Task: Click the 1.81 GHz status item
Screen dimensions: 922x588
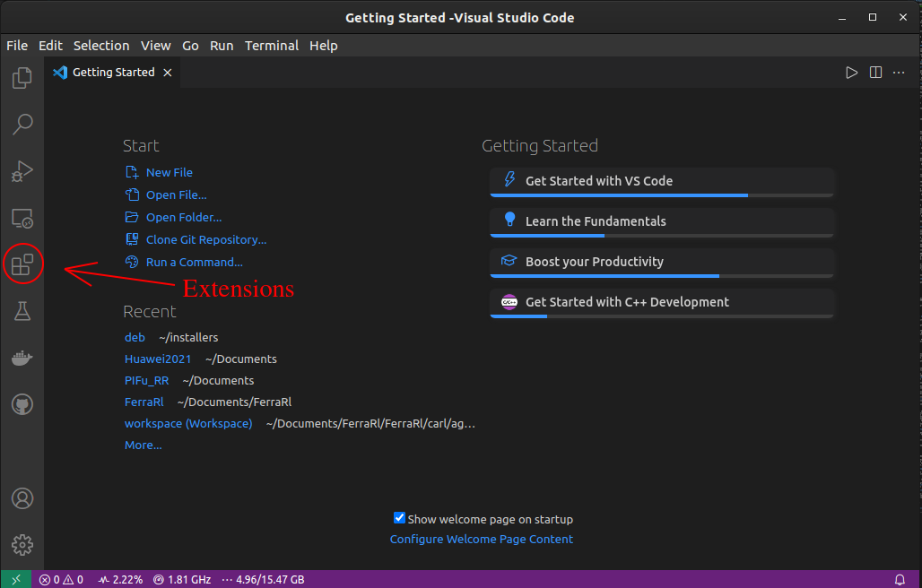Action: [x=182, y=579]
